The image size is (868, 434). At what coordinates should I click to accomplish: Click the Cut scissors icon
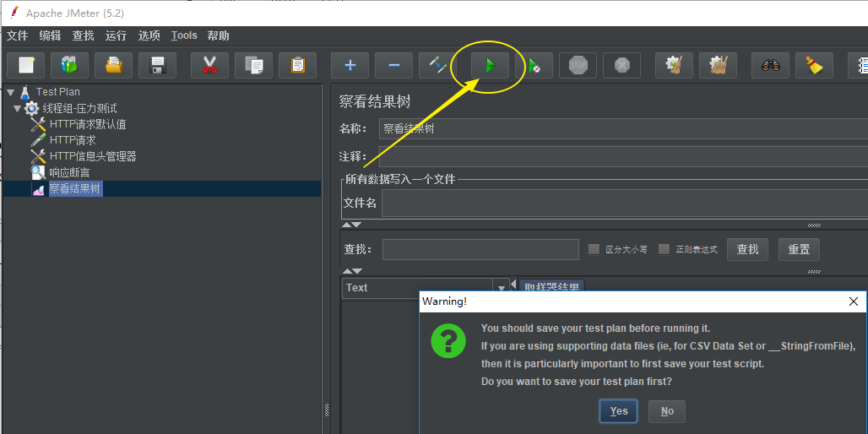209,65
